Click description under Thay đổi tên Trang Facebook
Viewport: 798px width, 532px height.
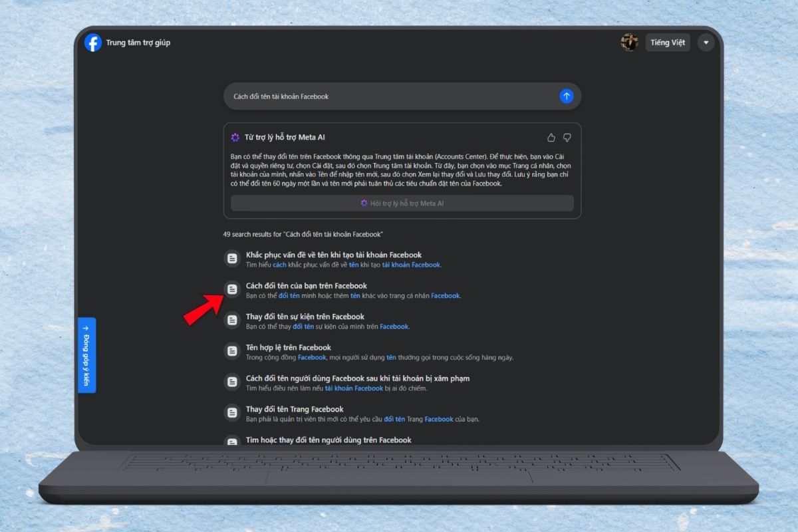362,419
